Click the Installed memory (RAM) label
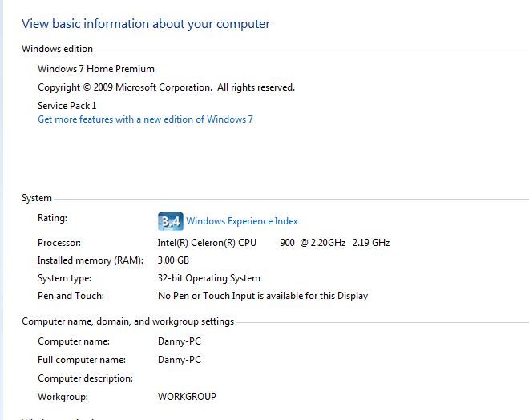 [x=90, y=260]
